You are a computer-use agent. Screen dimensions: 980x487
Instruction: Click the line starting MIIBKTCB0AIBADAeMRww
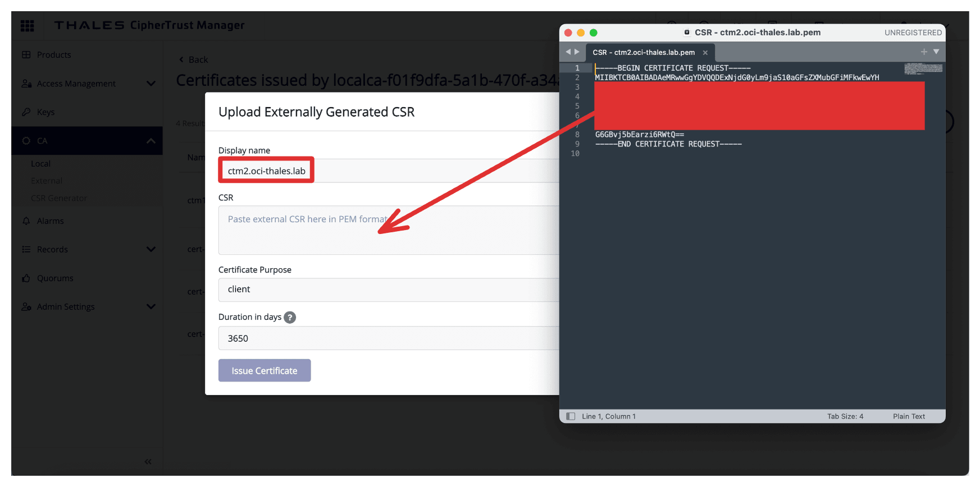click(737, 77)
